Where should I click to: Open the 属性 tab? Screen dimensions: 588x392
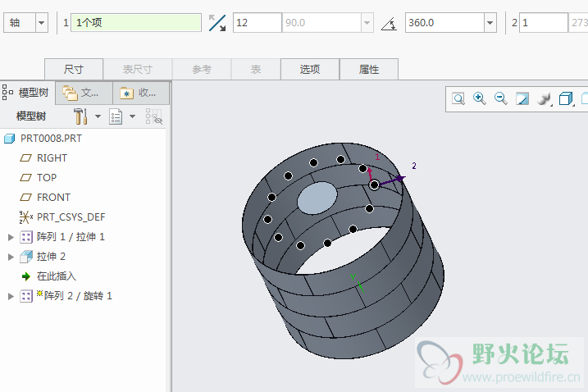(368, 69)
